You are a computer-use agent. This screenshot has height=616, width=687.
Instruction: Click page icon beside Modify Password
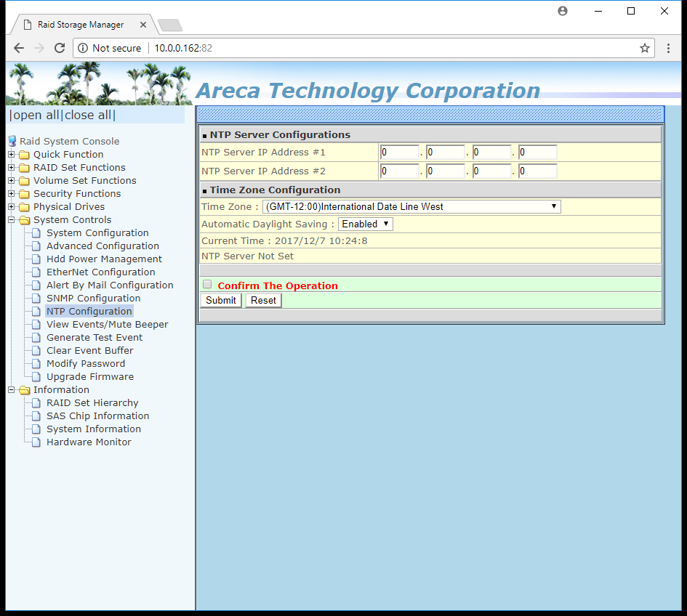pos(36,364)
